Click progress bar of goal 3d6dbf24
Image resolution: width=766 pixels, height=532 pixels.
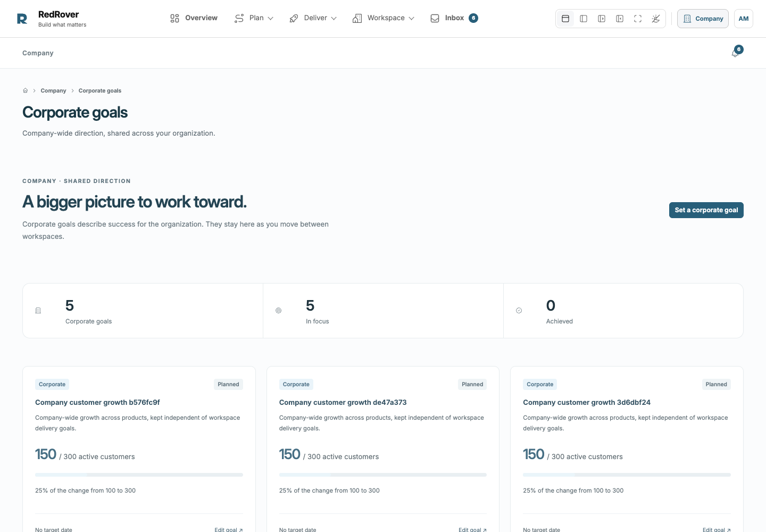627,475
